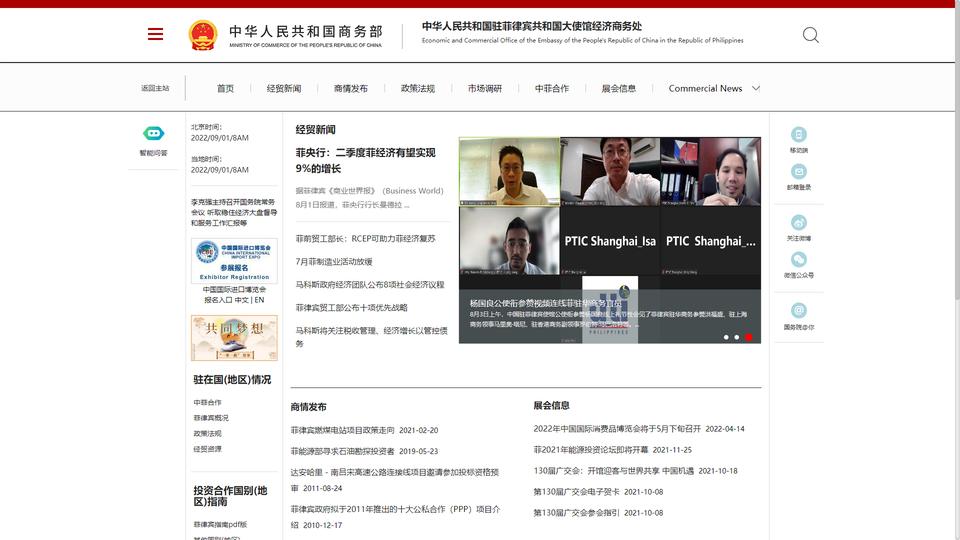Click the 展会信息 section heading

click(x=552, y=405)
